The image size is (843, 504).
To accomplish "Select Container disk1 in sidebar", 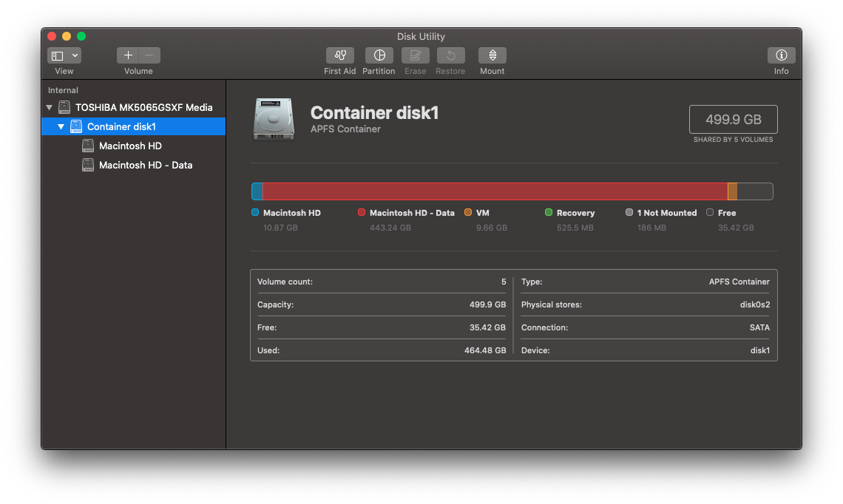I will click(133, 127).
